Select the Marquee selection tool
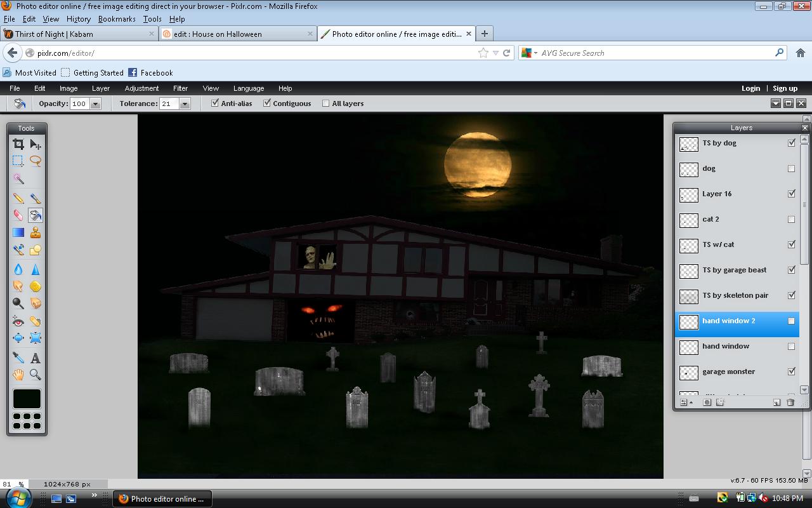The height and width of the screenshot is (508, 812). click(x=18, y=161)
